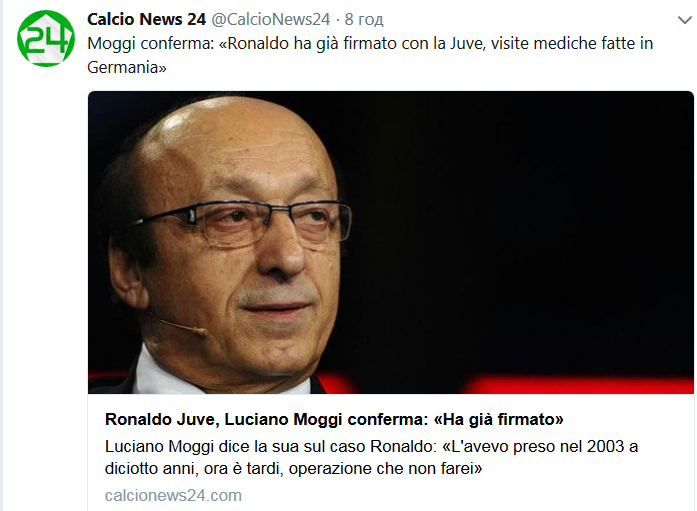
Task: Open the calcionews24.com domain link
Action: click(x=173, y=495)
